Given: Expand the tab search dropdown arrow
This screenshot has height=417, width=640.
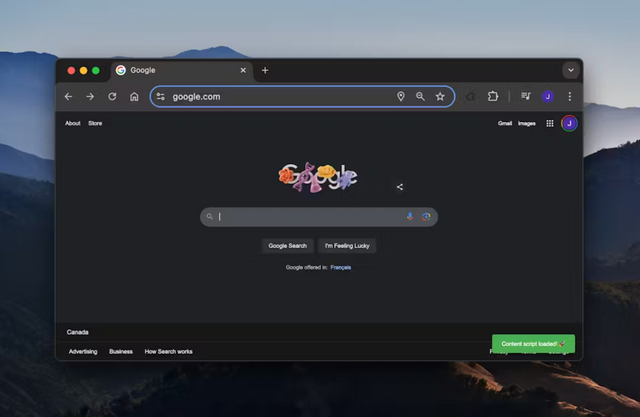Looking at the screenshot, I should click(571, 70).
